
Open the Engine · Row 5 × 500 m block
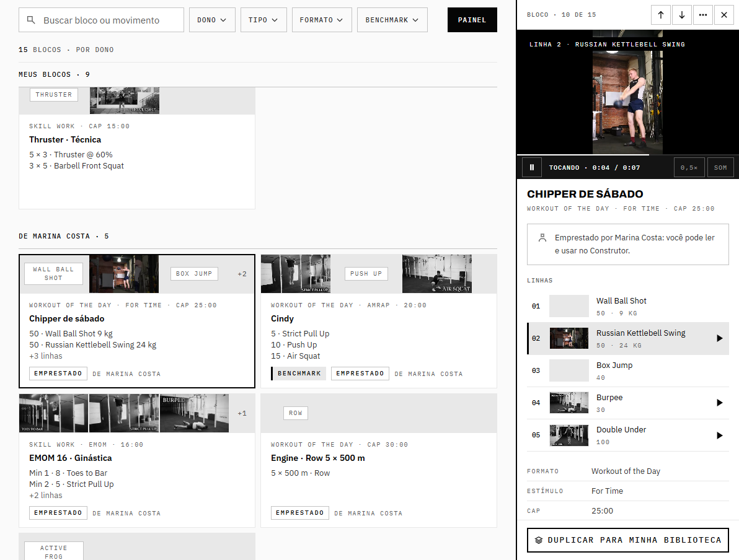pyautogui.click(x=378, y=461)
